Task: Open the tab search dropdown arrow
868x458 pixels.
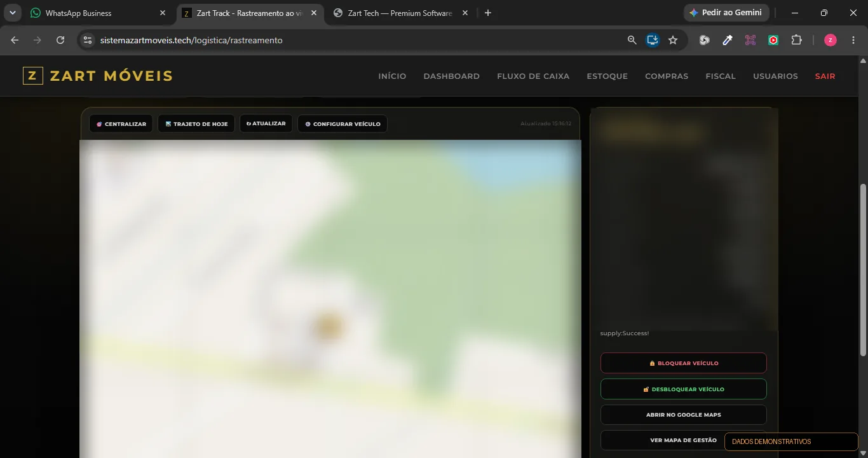Action: tap(13, 13)
